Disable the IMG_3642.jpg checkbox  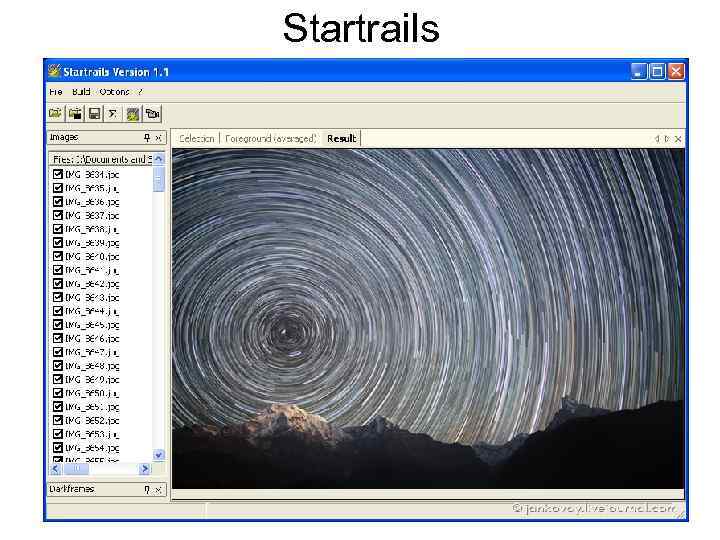pyautogui.click(x=58, y=283)
